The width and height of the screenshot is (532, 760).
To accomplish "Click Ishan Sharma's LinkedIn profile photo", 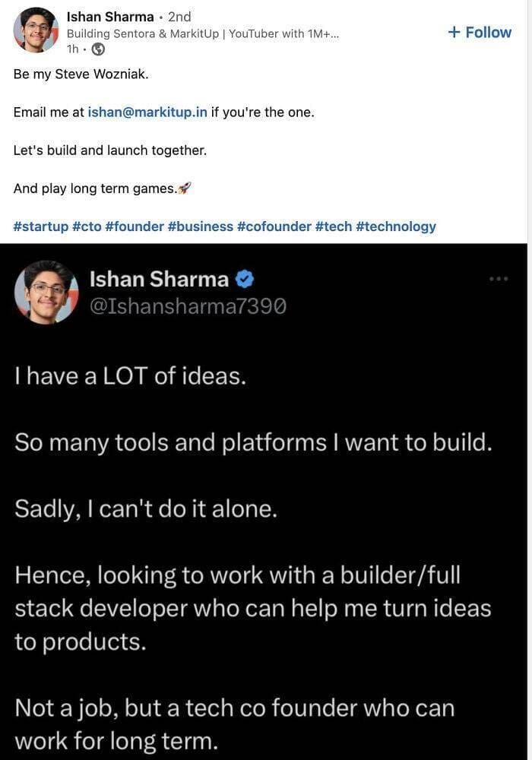I will pos(36,30).
